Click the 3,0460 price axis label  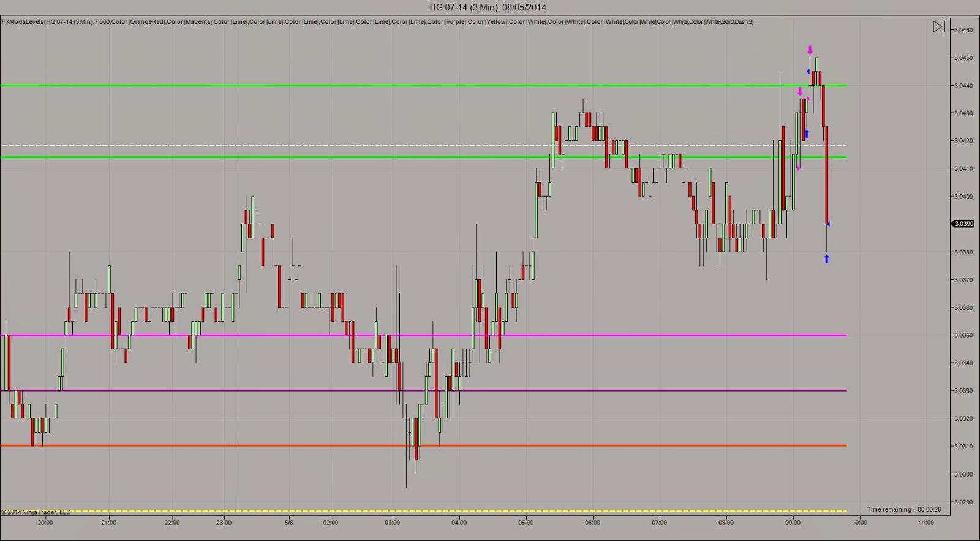964,30
